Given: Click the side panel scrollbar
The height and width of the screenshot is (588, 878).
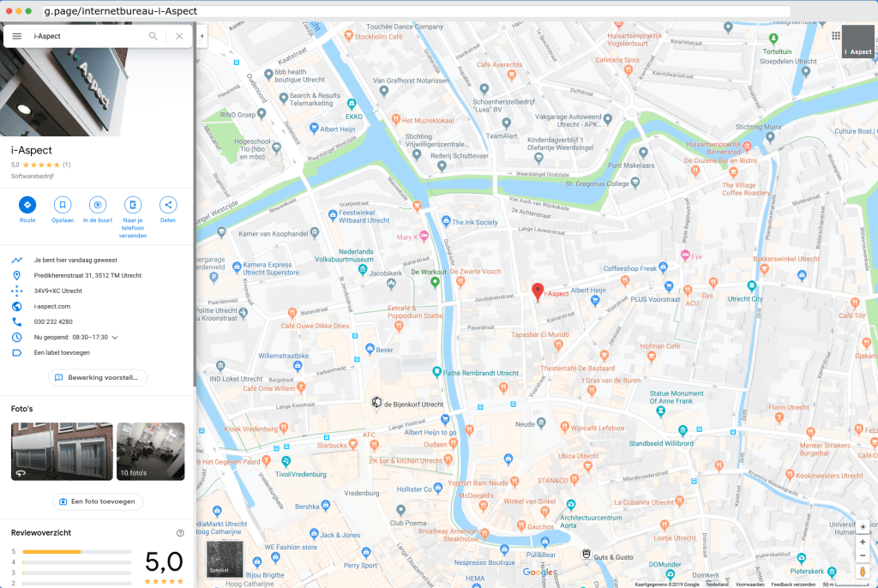Looking at the screenshot, I should pos(195,204).
